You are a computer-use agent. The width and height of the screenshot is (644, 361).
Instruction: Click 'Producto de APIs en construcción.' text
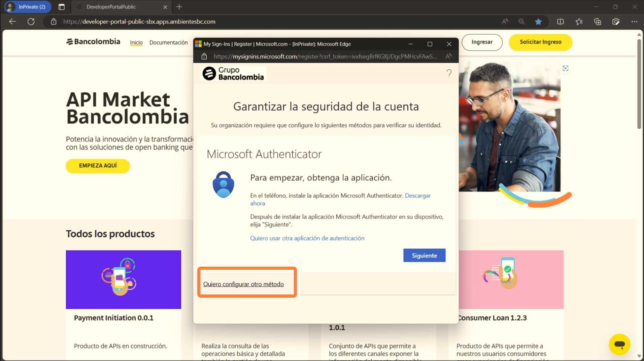(121, 346)
